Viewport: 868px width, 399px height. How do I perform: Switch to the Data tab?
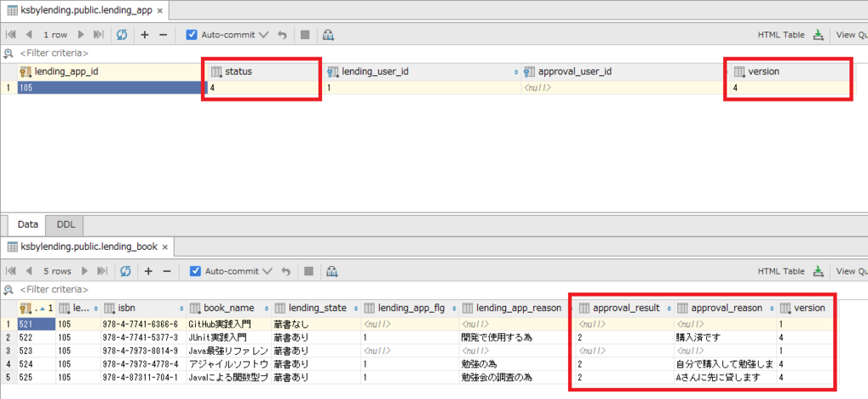tap(28, 224)
